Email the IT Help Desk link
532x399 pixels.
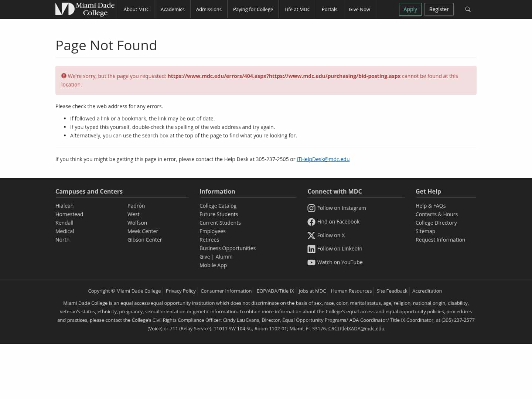click(x=323, y=159)
